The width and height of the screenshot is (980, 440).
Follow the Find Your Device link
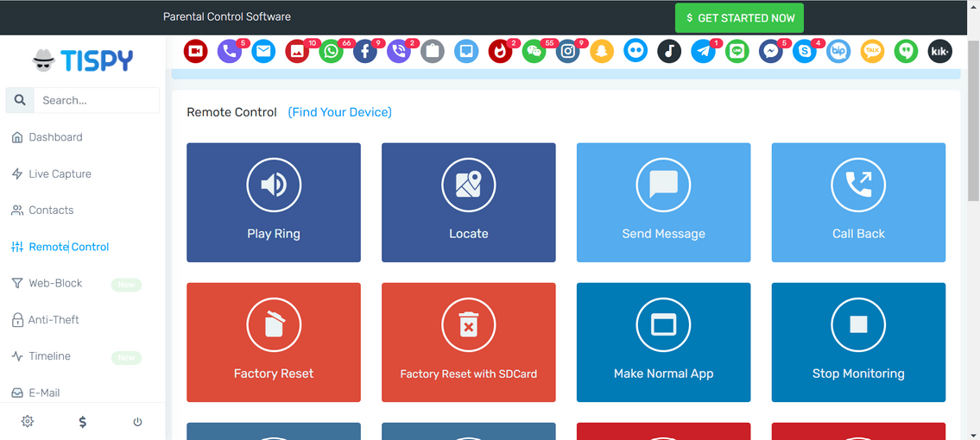(x=340, y=112)
